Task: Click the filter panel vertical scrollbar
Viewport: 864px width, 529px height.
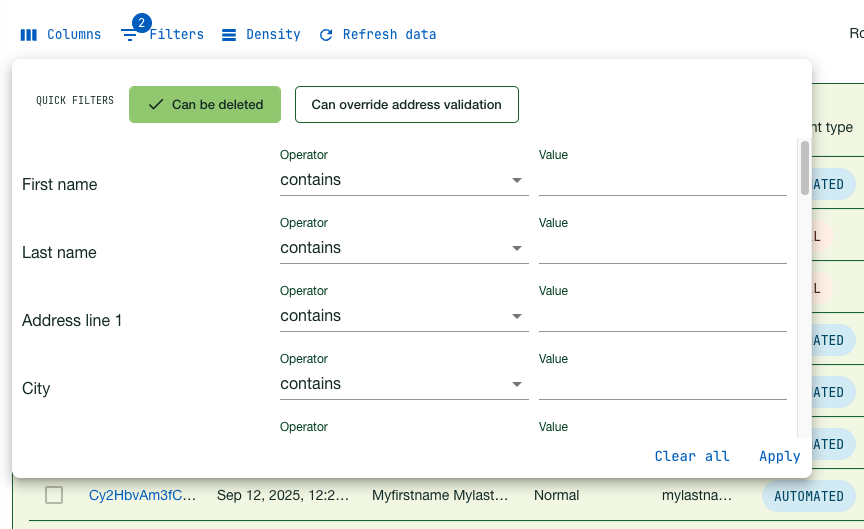Action: [805, 168]
